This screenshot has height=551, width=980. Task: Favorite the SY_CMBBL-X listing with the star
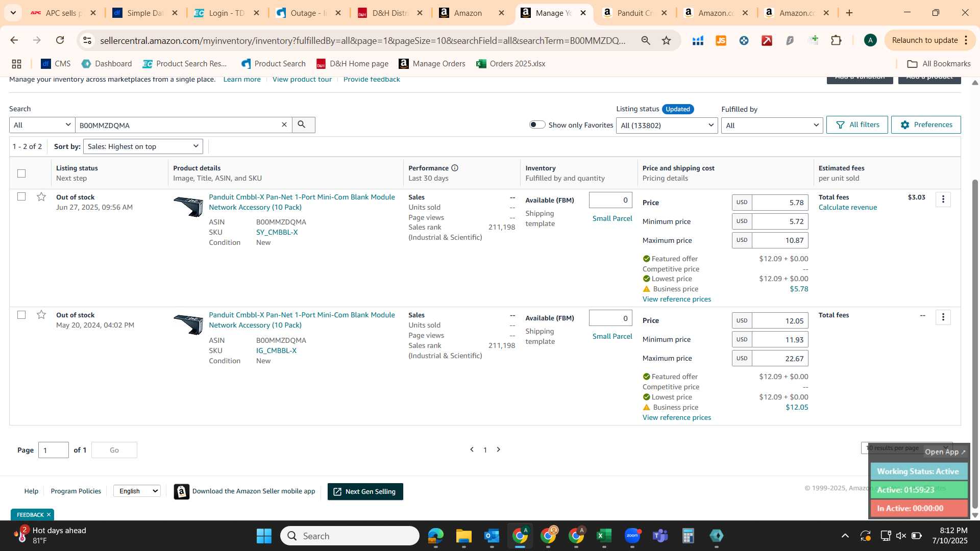(x=41, y=197)
